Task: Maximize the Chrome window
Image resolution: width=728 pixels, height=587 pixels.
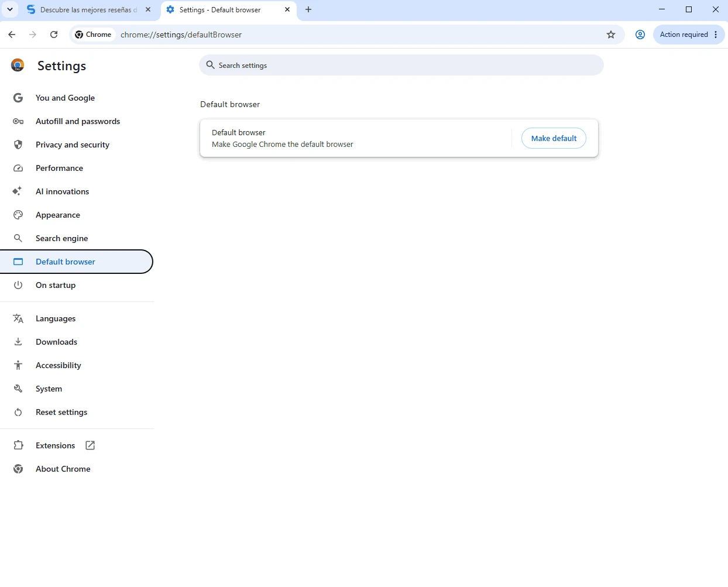Action: (x=689, y=9)
